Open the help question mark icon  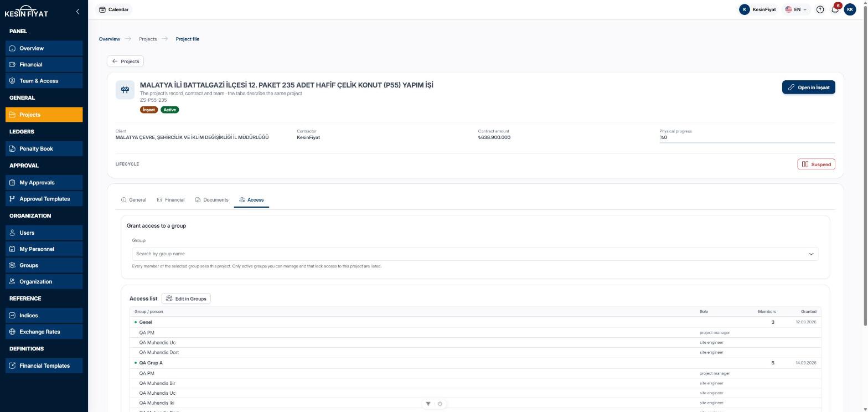(820, 9)
